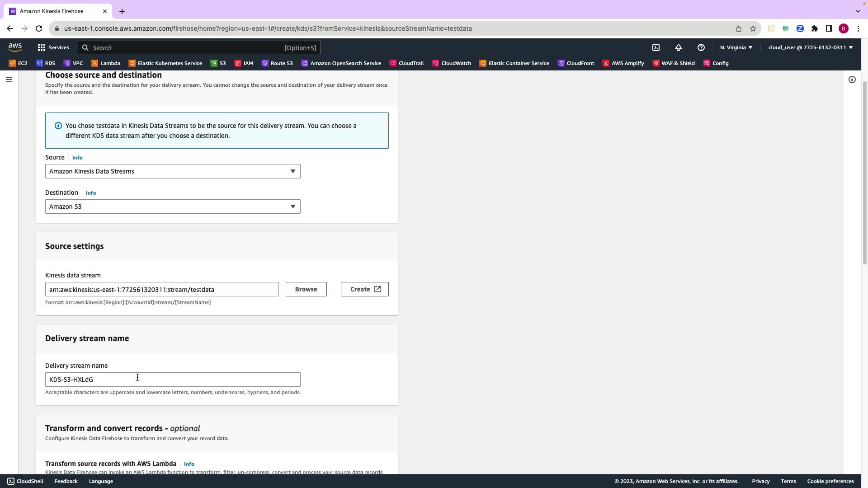The height and width of the screenshot is (488, 868).
Task: Expand the Destination Amazon S3 dropdown
Action: 173,206
